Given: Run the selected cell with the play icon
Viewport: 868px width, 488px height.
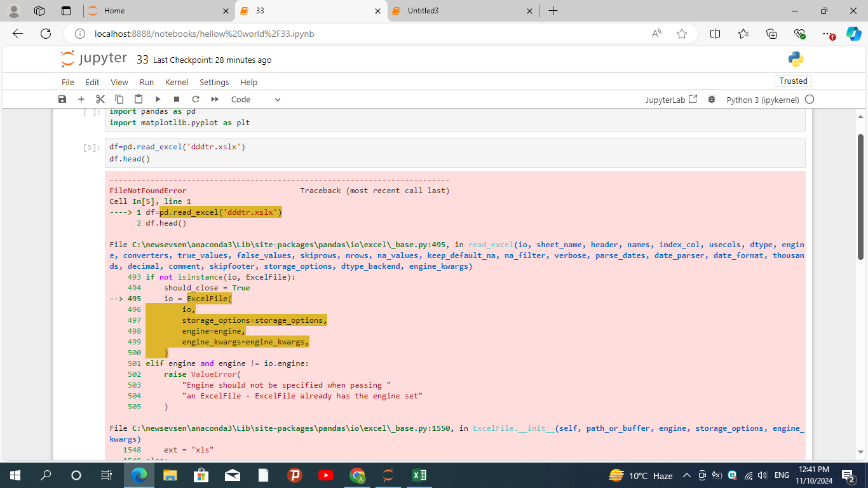Looking at the screenshot, I should coord(158,99).
